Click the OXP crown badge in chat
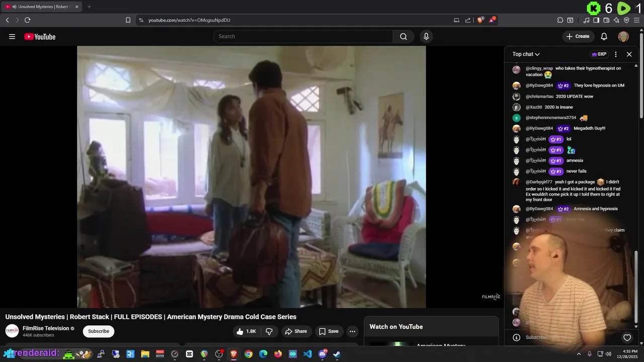 pos(599,54)
